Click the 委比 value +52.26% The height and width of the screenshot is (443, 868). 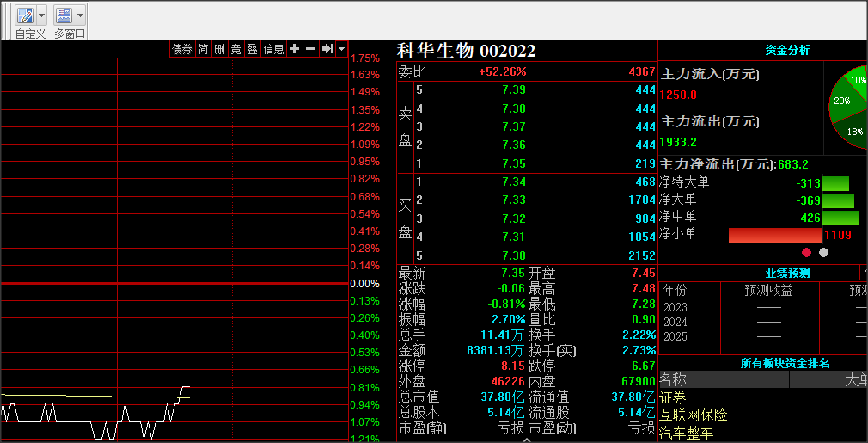click(x=503, y=71)
